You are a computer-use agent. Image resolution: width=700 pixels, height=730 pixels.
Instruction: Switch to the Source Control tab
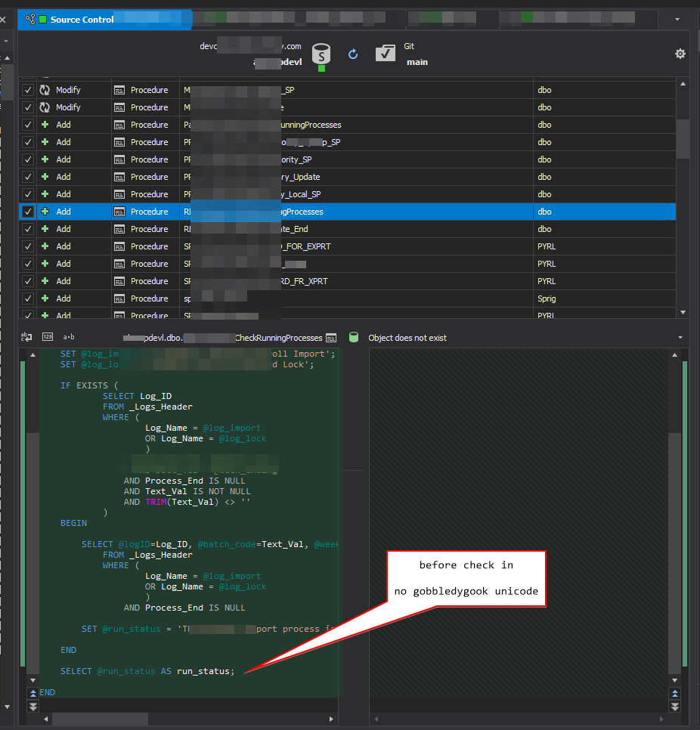click(105, 20)
